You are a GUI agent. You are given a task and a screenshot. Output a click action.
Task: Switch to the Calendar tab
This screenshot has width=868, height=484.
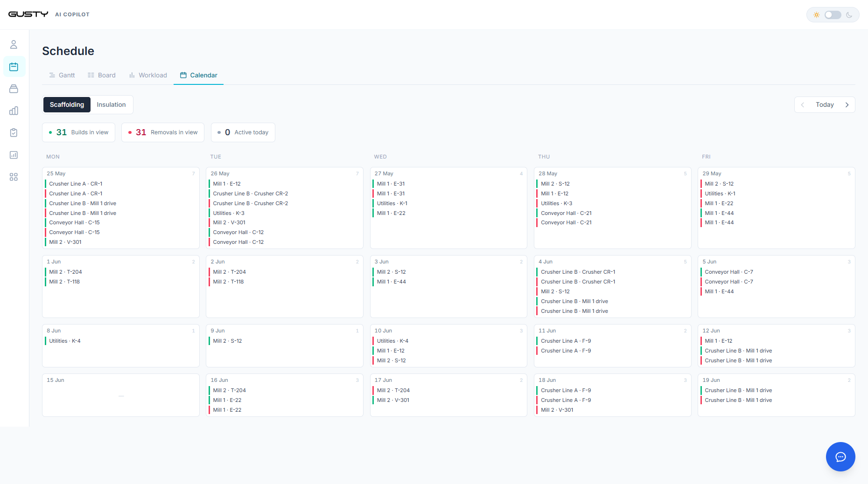point(199,75)
